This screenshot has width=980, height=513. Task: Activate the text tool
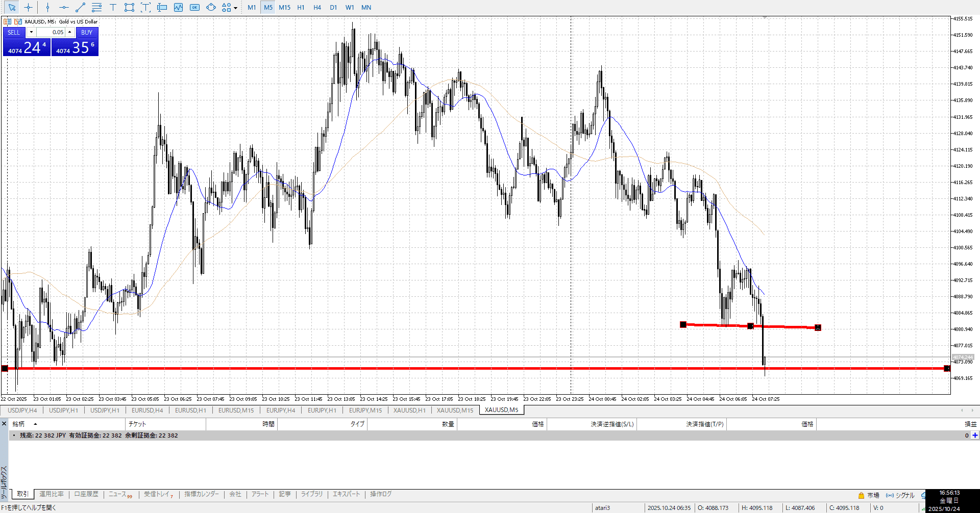click(113, 7)
